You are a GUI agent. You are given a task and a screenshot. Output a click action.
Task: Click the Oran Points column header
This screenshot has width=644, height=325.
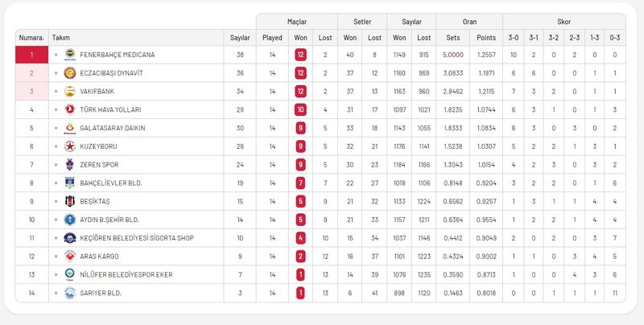(x=486, y=37)
